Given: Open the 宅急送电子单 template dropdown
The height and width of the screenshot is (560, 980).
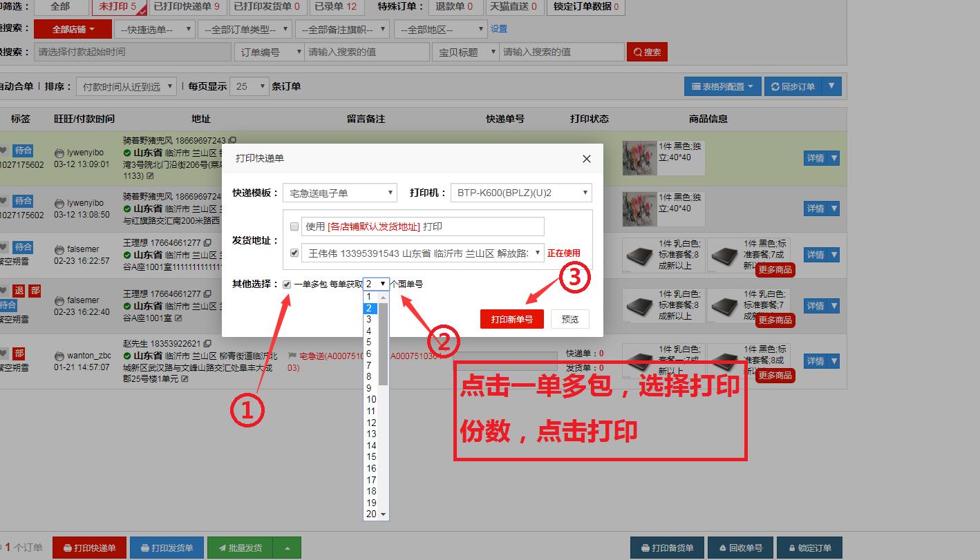Looking at the screenshot, I should 340,192.
